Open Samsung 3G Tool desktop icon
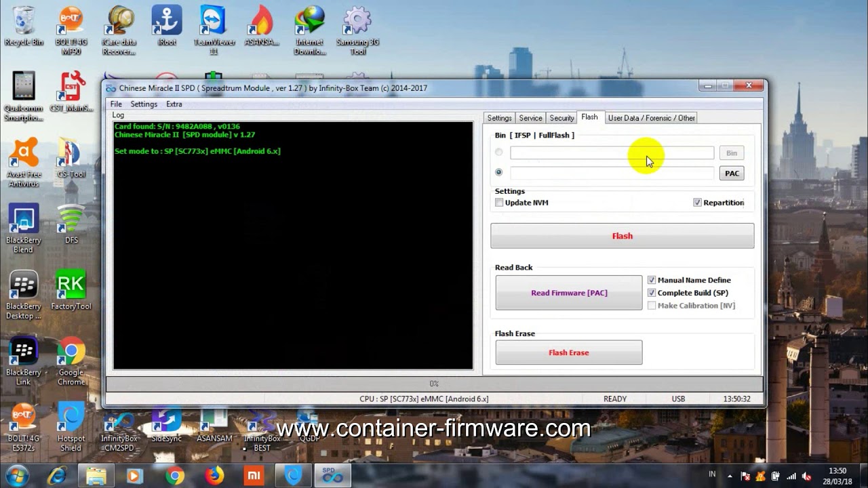The width and height of the screenshot is (868, 488). click(x=357, y=30)
